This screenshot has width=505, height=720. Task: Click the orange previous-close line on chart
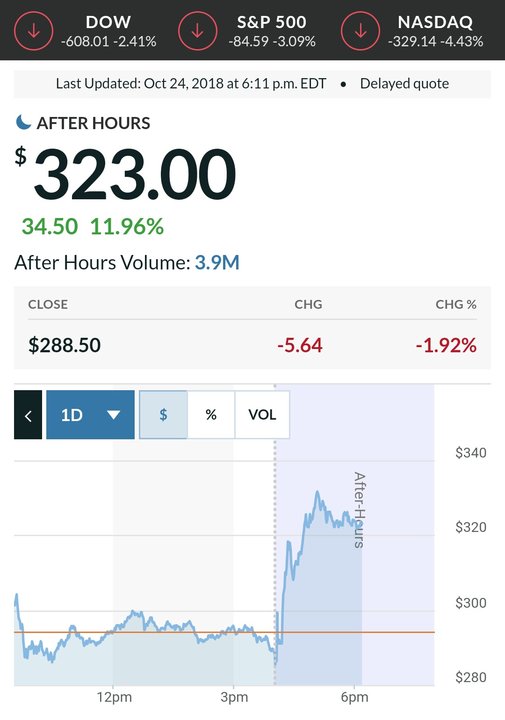pos(224,632)
